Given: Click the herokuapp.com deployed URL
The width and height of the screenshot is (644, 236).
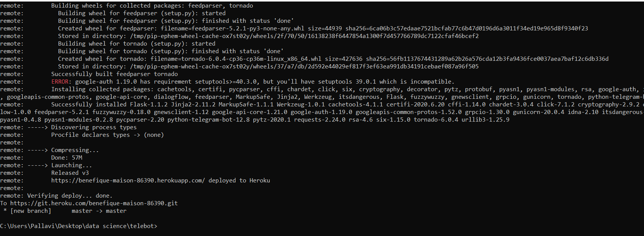Looking at the screenshot, I should pos(128,181).
